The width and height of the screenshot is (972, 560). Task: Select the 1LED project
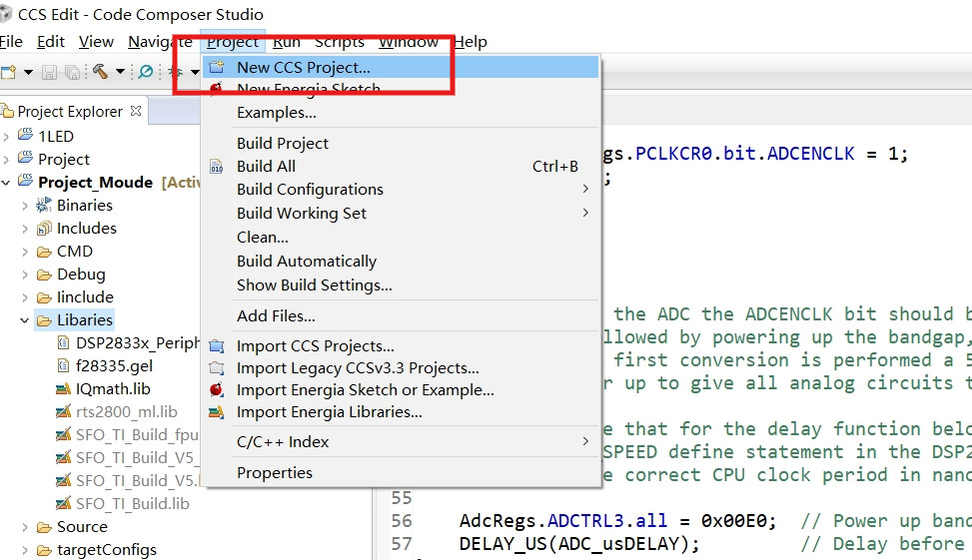(56, 137)
